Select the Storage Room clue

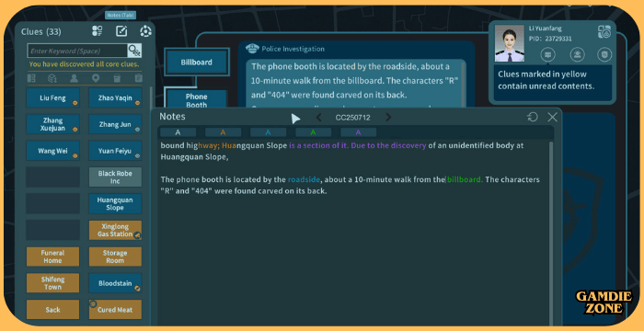115,257
